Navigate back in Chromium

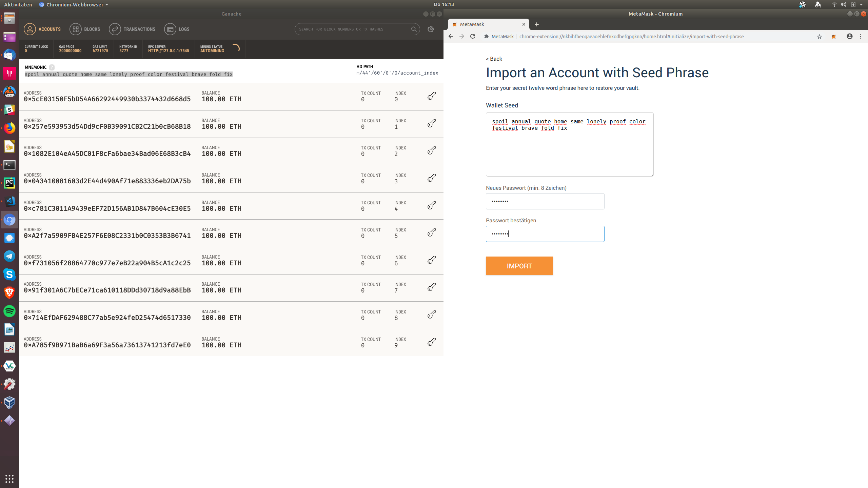pos(451,36)
